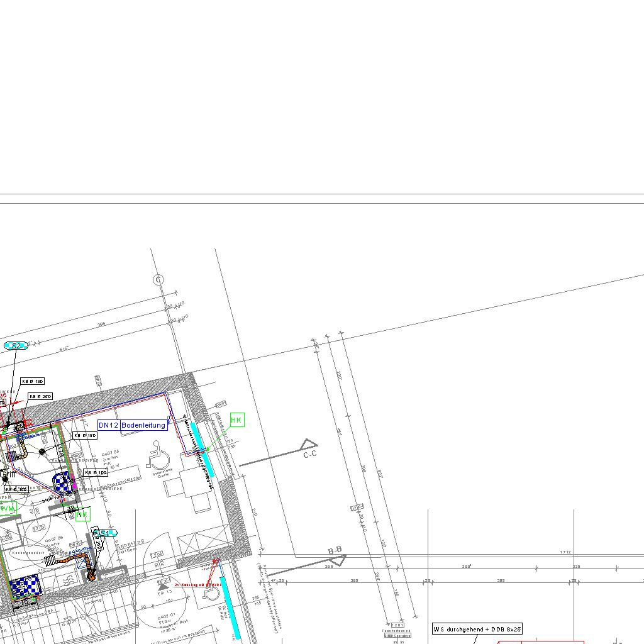Select the WS durchgehend + DDB 8x25 label
The height and width of the screenshot is (644, 644).
[477, 629]
